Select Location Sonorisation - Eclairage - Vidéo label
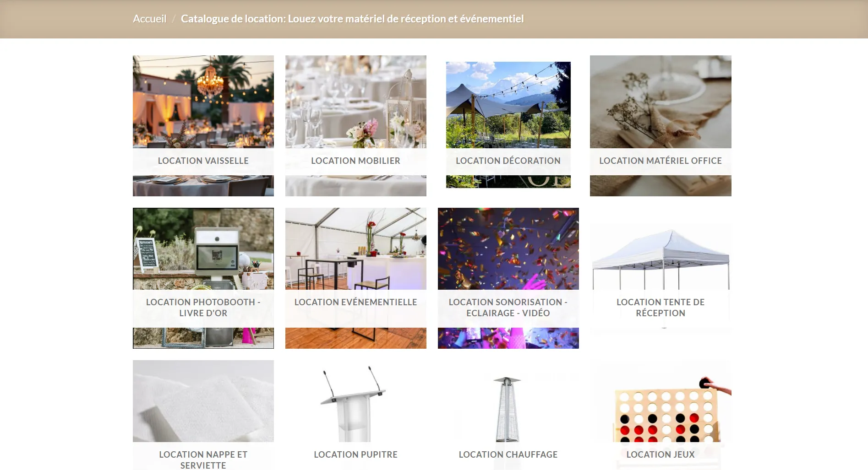 508,308
